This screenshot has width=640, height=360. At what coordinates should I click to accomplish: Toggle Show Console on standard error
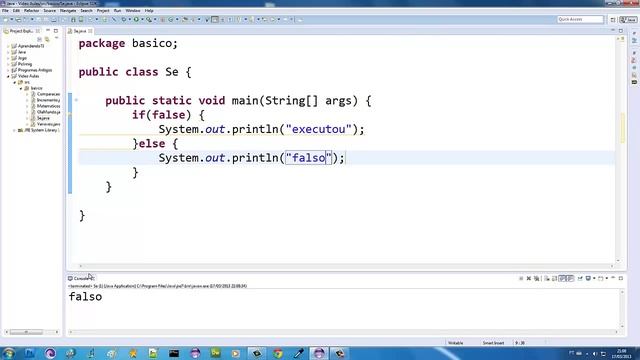point(570,278)
